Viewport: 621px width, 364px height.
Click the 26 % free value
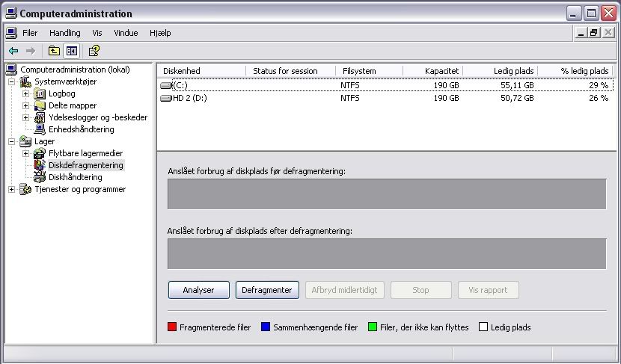coord(599,98)
